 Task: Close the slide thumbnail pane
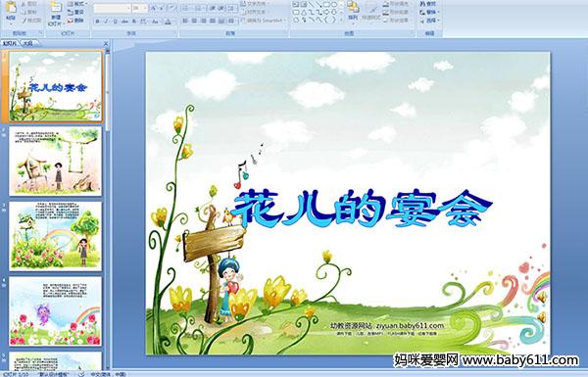tap(106, 43)
